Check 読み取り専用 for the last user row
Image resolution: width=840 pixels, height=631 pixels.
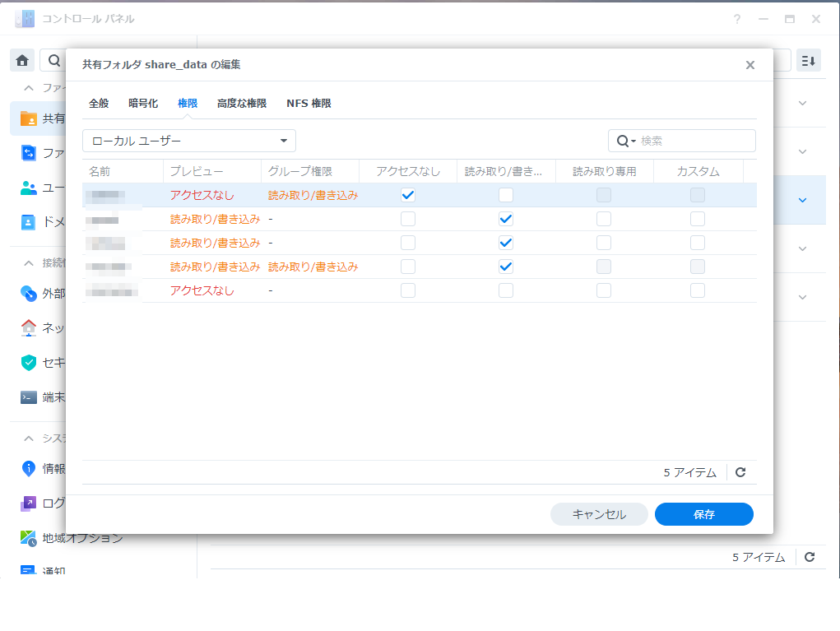coord(604,290)
